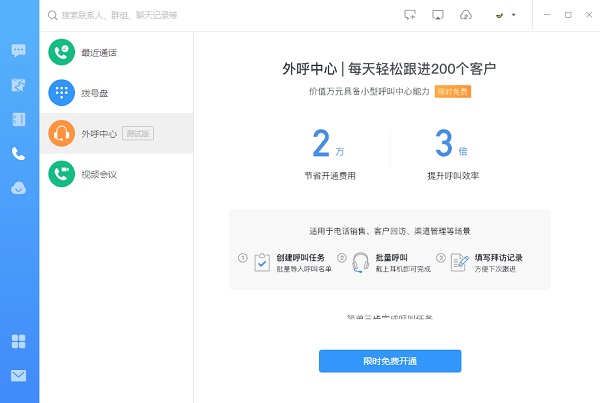Open the Contacts book icon in sidebar
Screen dimensions: 600x403
click(x=19, y=119)
